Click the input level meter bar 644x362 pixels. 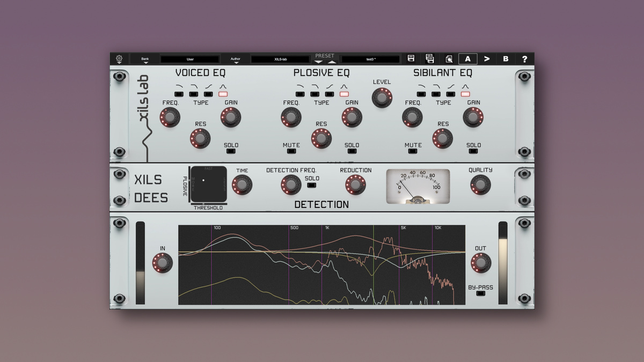tap(140, 263)
